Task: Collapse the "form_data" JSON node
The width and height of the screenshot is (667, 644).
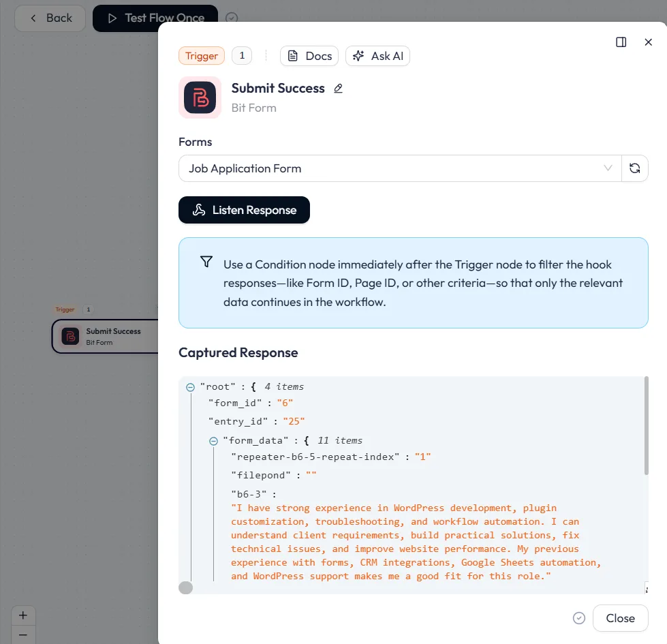Action: 213,441
